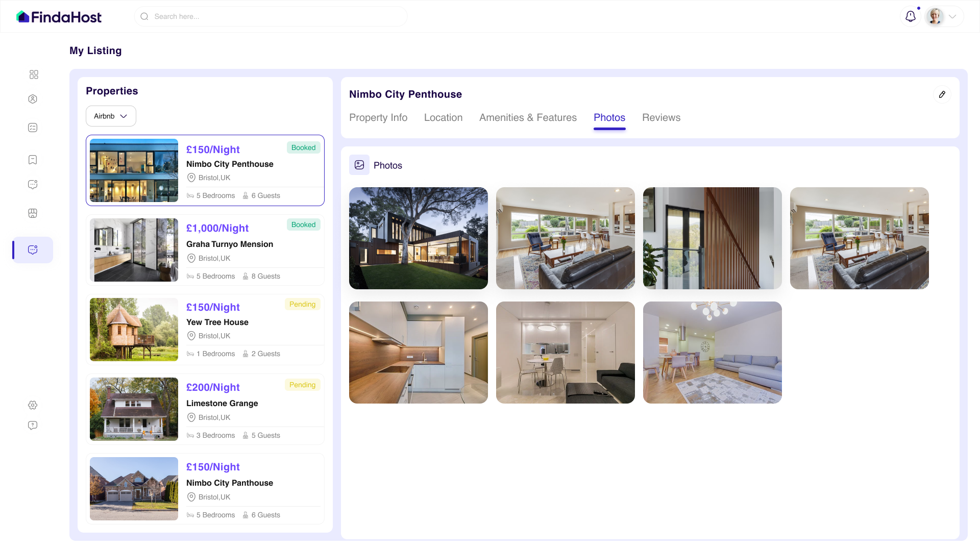Screen dimensions: 980x551
Task: Click the Limestone Grange property thumbnail
Action: pos(133,409)
